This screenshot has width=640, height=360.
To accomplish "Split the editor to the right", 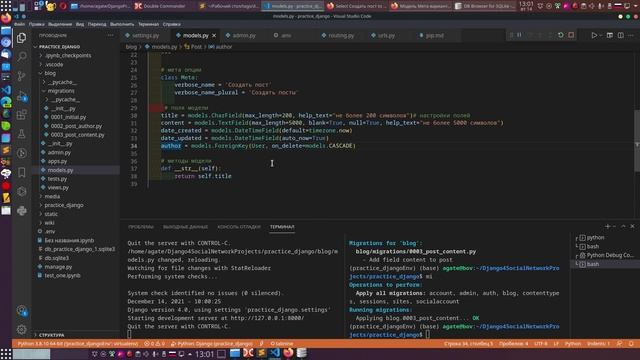I will click(621, 36).
